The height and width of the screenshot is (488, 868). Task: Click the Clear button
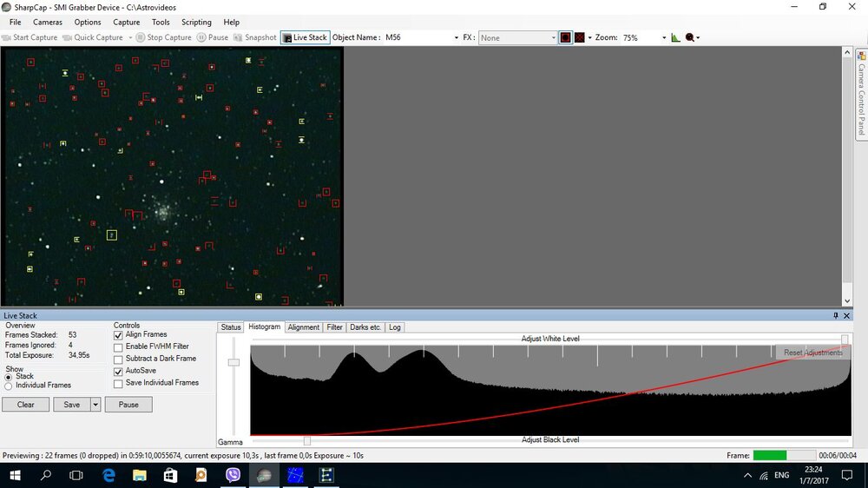(x=26, y=405)
